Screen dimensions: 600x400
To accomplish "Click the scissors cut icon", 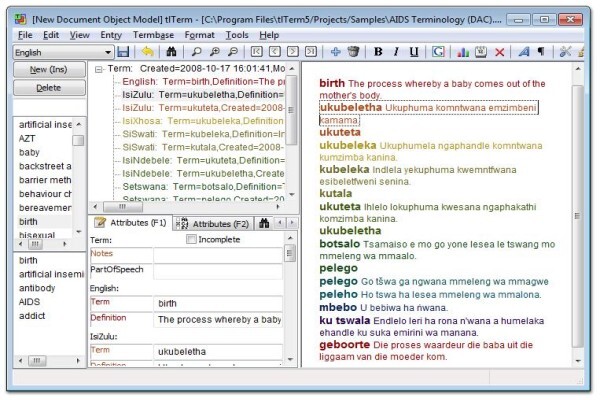I will tap(565, 52).
